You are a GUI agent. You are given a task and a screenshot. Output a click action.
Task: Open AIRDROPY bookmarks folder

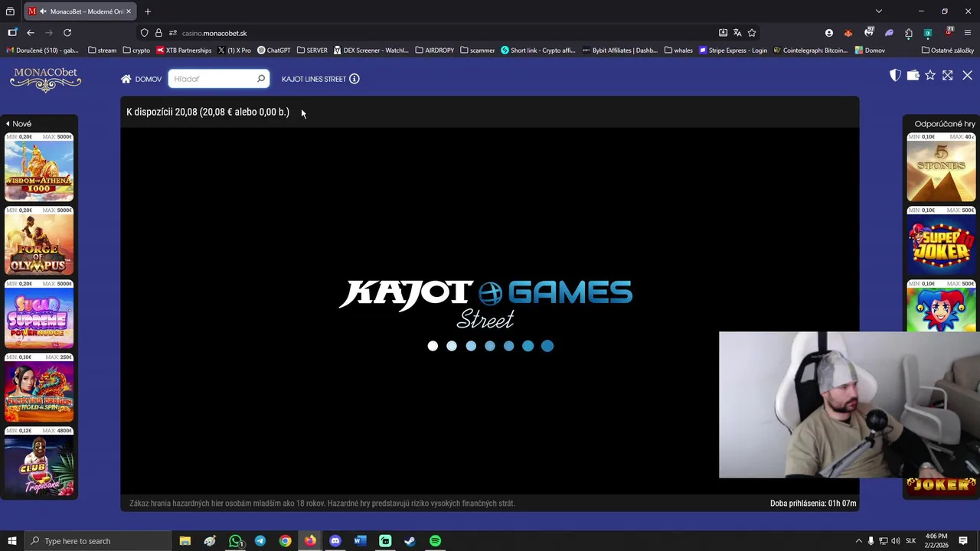tap(435, 51)
